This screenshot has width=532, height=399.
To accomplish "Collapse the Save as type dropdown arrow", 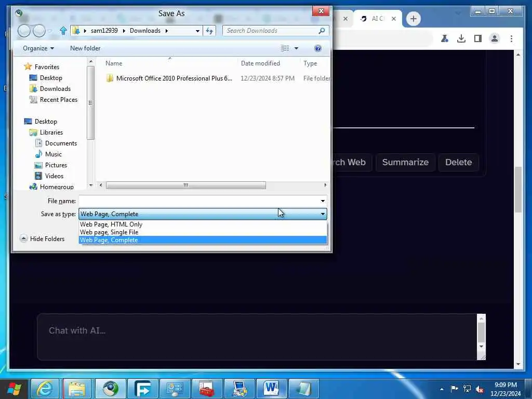I will tap(323, 214).
